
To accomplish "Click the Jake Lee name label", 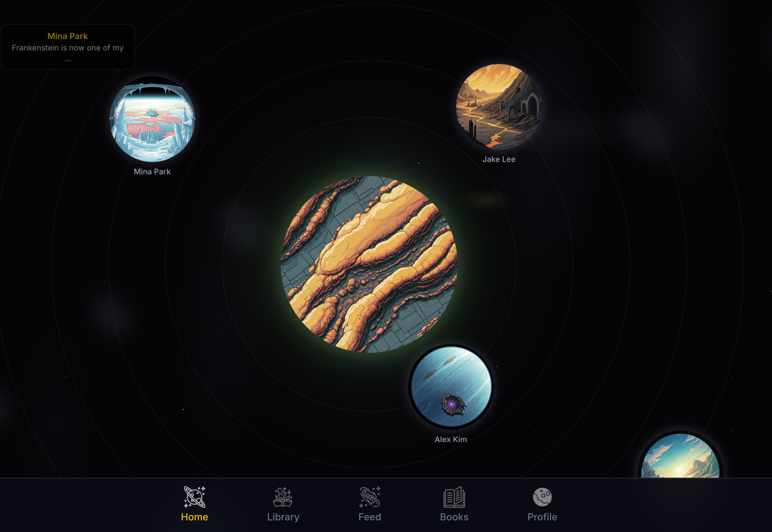I will [499, 159].
